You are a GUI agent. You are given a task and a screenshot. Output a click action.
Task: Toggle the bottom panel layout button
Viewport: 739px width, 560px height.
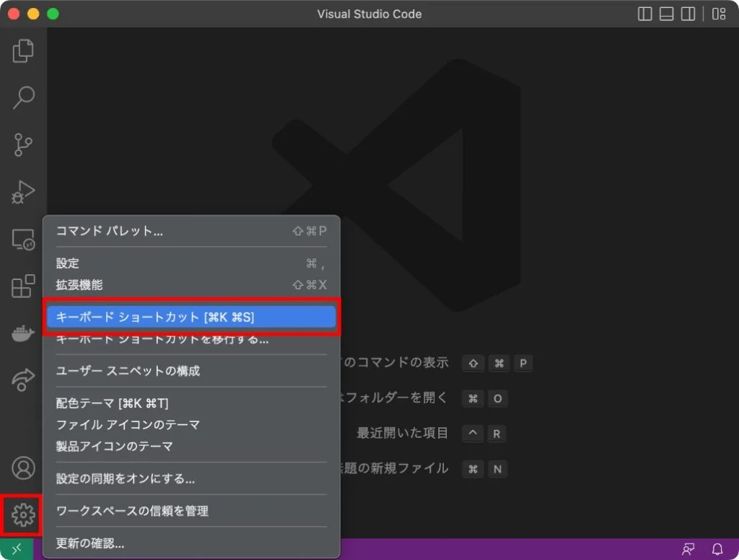[667, 14]
